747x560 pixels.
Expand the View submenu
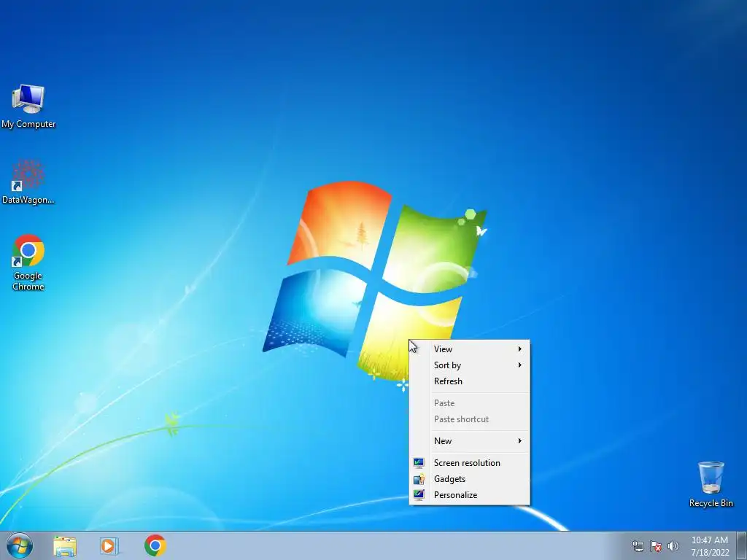pos(469,349)
